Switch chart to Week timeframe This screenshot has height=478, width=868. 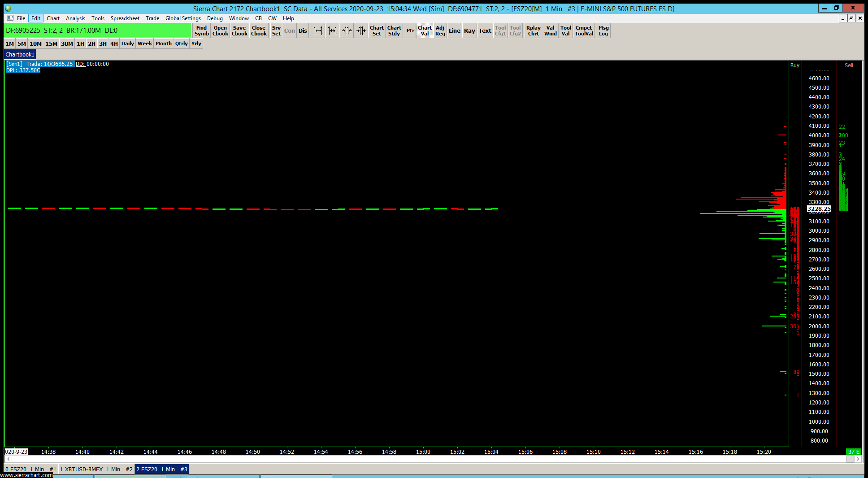click(144, 43)
